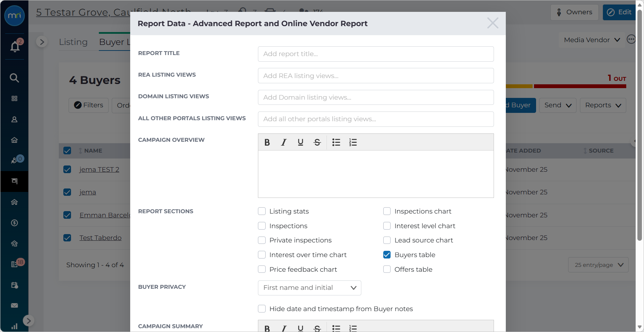This screenshot has height=332, width=644.
Task: Apply underline in Campaign Overview editor
Action: click(300, 142)
